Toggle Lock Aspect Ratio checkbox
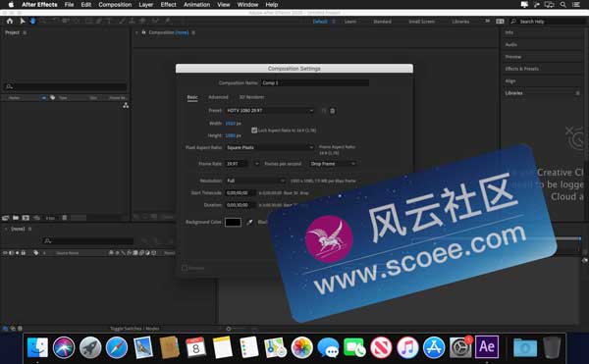589x364 pixels. click(x=254, y=130)
